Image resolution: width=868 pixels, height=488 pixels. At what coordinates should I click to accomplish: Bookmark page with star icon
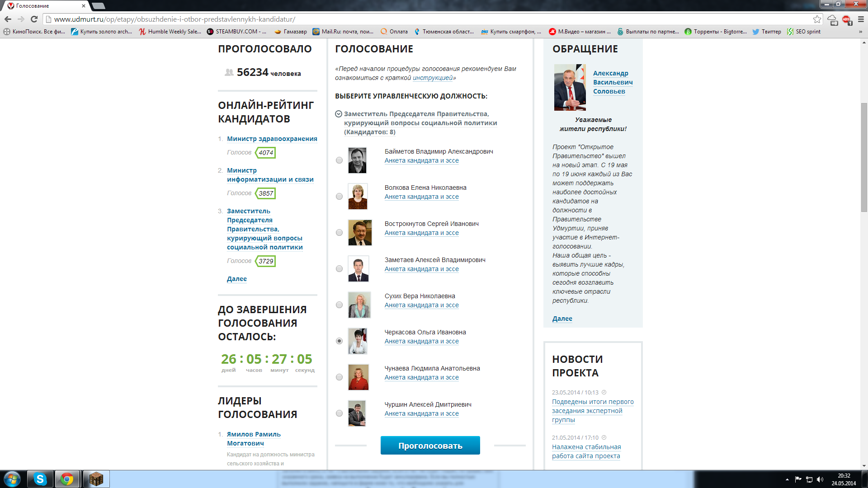pyautogui.click(x=817, y=19)
